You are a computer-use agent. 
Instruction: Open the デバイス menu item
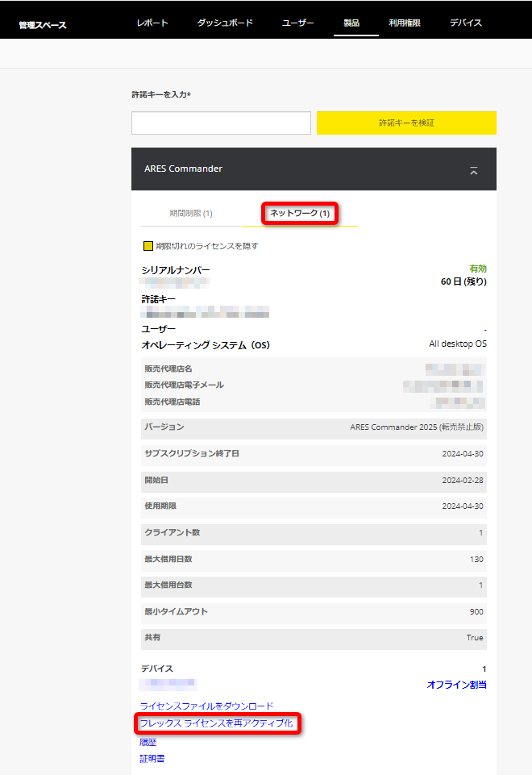click(x=466, y=23)
